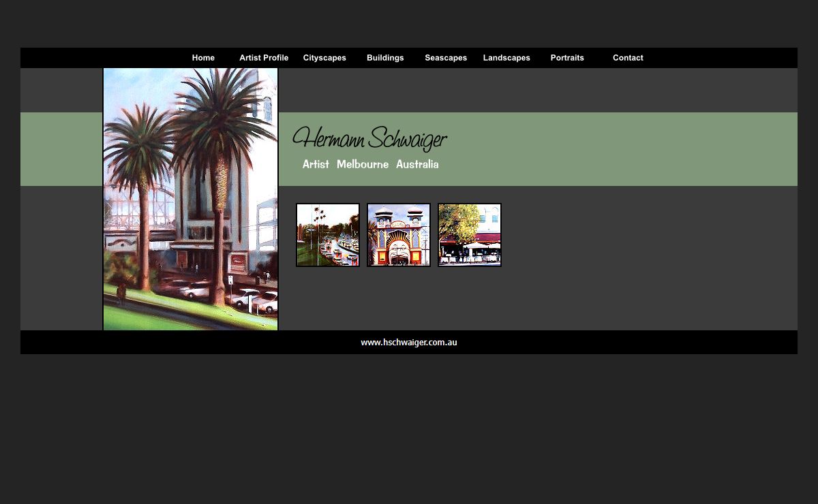818x504 pixels.
Task: Open the Cityscapes gallery
Action: point(324,58)
